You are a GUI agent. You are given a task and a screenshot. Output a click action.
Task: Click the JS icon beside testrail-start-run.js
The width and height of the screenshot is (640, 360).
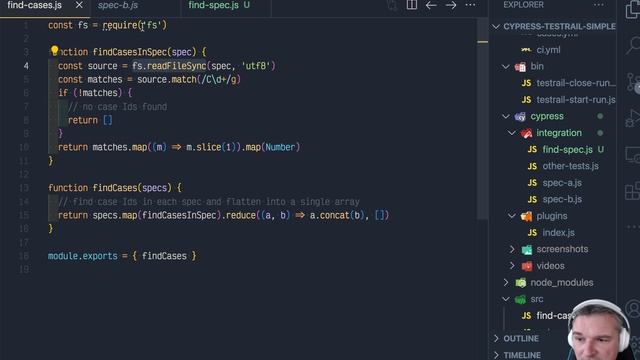pos(527,100)
